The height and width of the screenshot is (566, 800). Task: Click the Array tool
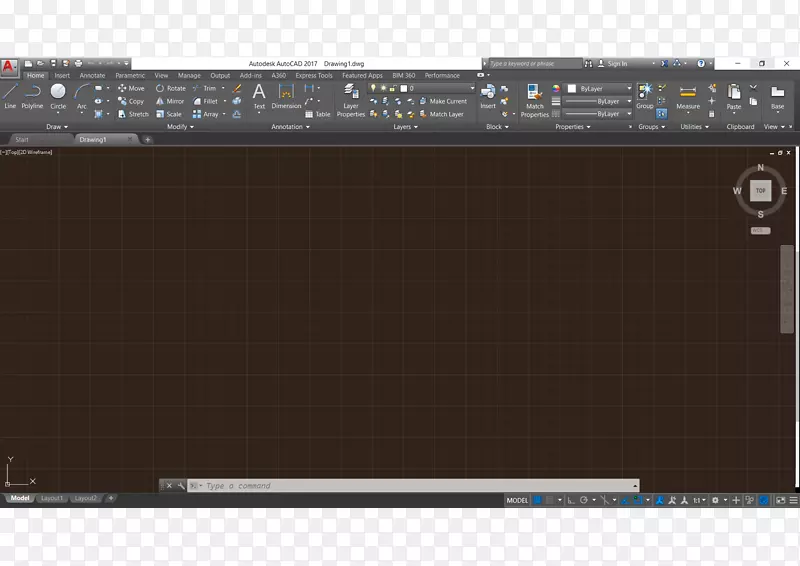[206, 114]
